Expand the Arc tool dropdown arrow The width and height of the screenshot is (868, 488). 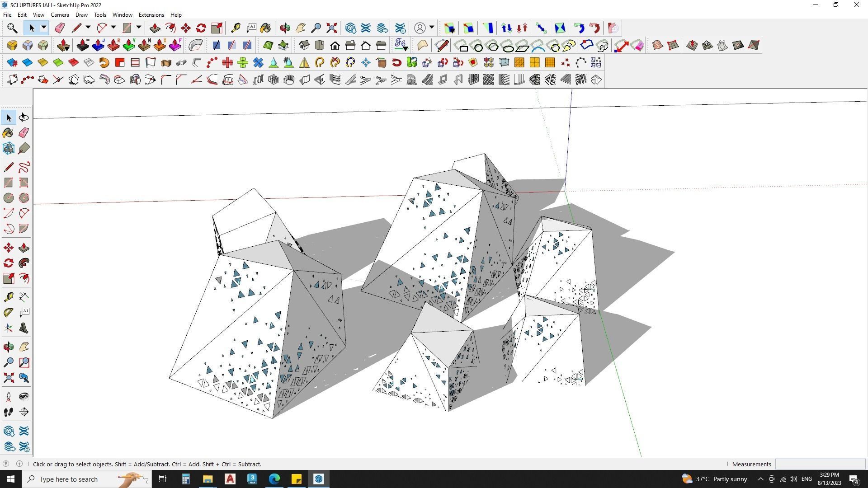(x=113, y=28)
